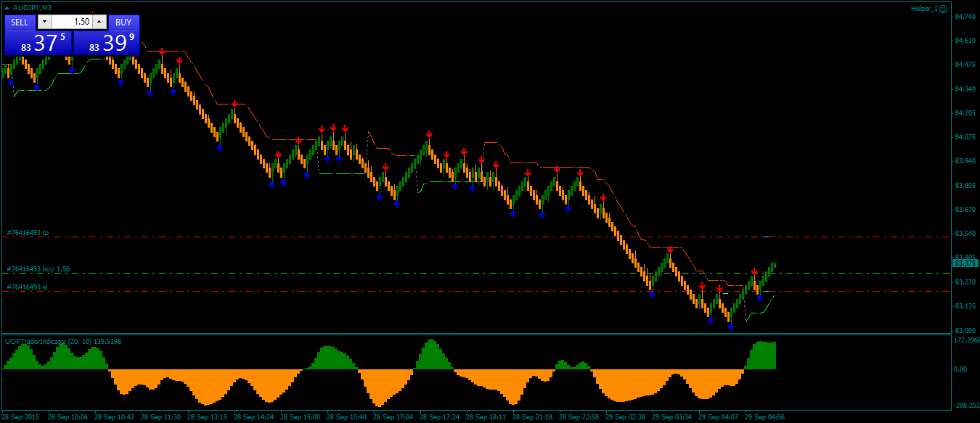Click the AUDJPY,M3 chart title text

coord(33,8)
